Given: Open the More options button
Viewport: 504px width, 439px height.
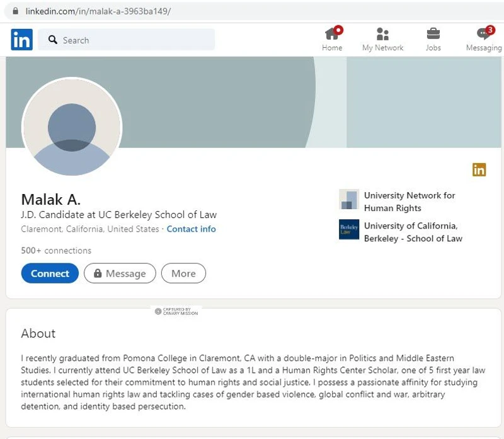Looking at the screenshot, I should [183, 273].
